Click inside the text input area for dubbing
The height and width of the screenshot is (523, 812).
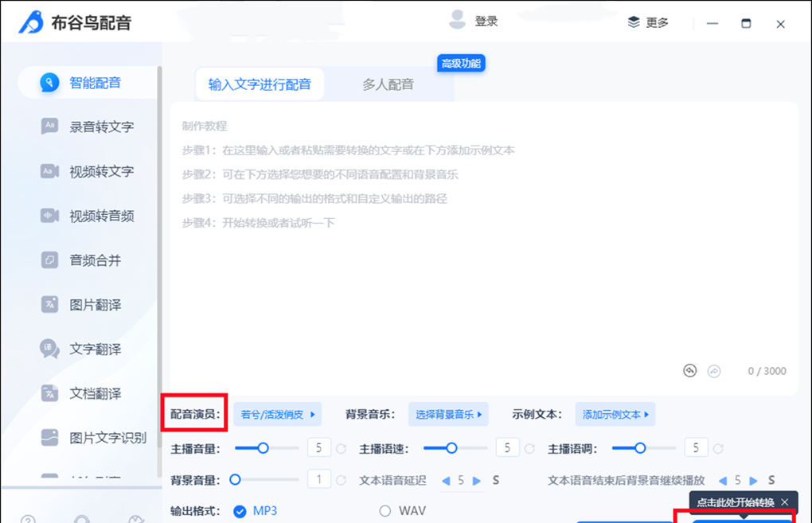(x=484, y=248)
